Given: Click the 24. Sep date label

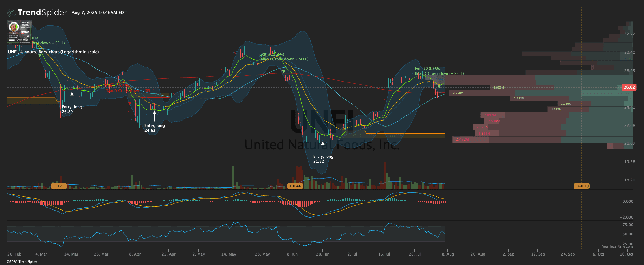Looking at the screenshot, I should [568, 254].
